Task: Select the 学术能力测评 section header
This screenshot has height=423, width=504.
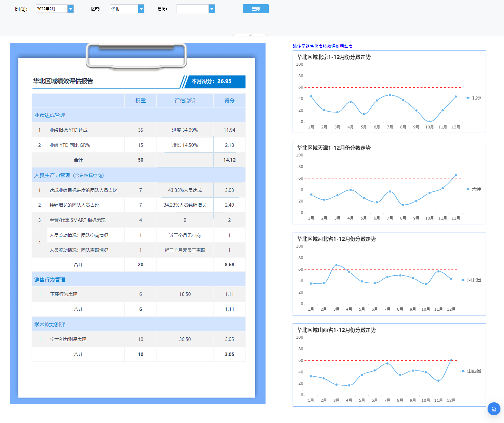Action: (139, 324)
